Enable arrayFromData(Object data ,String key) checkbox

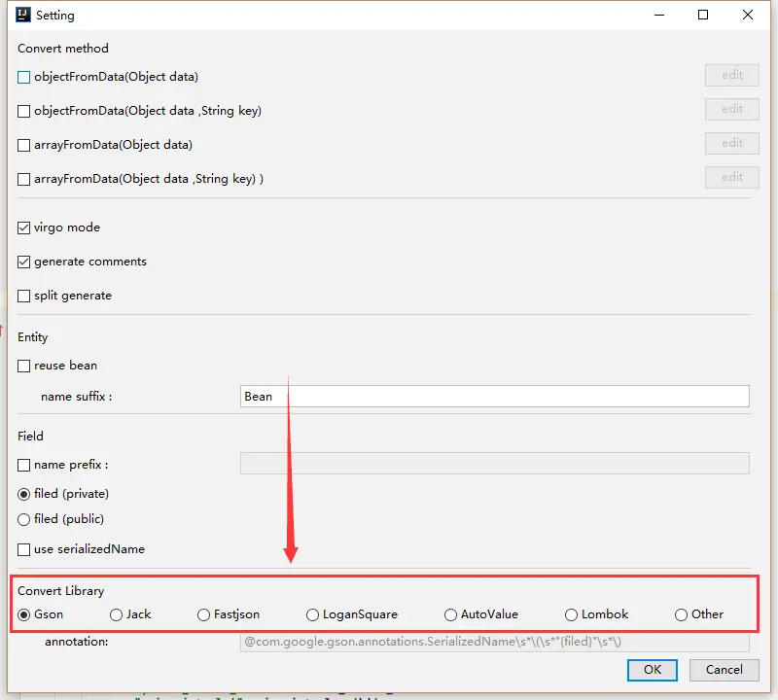pos(23,179)
